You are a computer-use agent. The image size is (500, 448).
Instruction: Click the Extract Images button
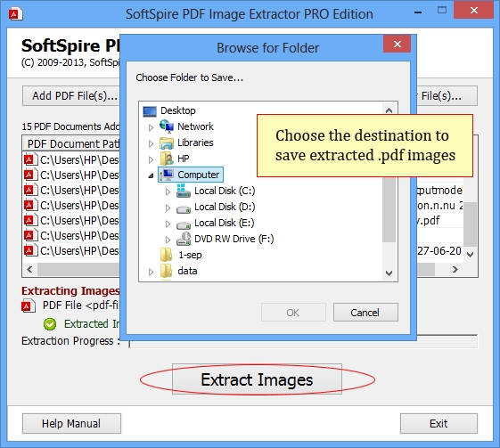[257, 379]
